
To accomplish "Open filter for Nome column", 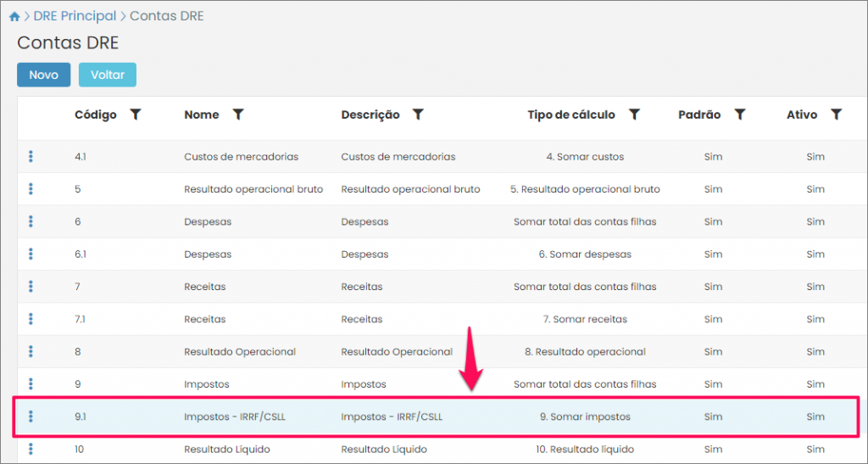I will 238,115.
